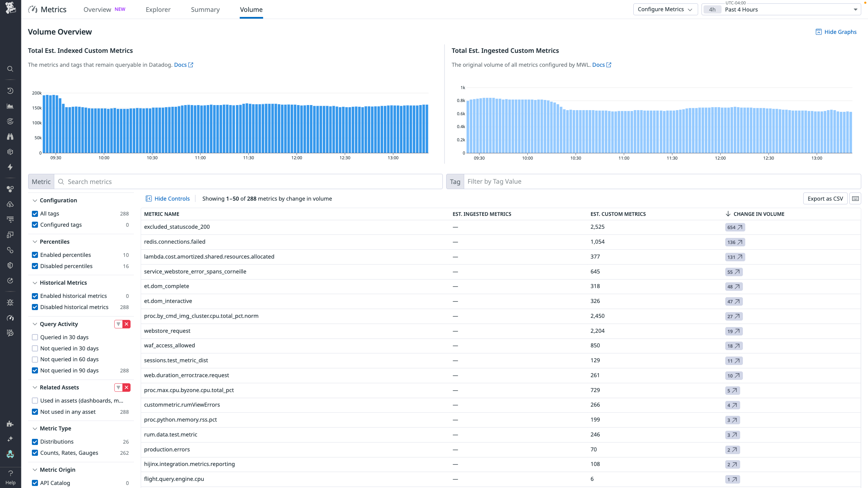
Task: Open the Configure Metrics dropdown
Action: (x=665, y=9)
